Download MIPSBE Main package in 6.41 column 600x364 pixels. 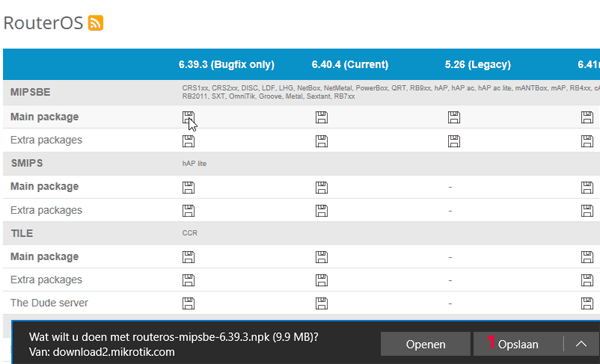coord(587,118)
